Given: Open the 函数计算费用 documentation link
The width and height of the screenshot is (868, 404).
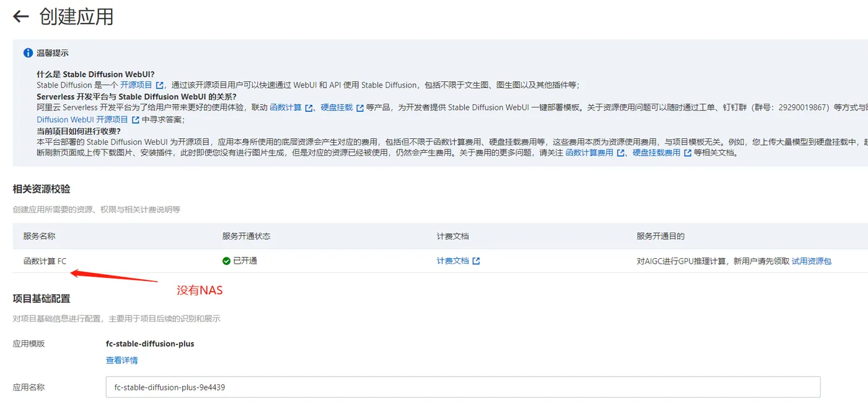Looking at the screenshot, I should pyautogui.click(x=590, y=152).
